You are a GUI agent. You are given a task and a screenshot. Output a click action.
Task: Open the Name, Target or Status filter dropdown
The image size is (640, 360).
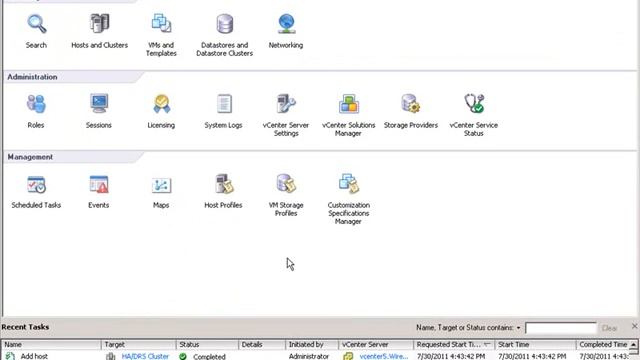518,328
